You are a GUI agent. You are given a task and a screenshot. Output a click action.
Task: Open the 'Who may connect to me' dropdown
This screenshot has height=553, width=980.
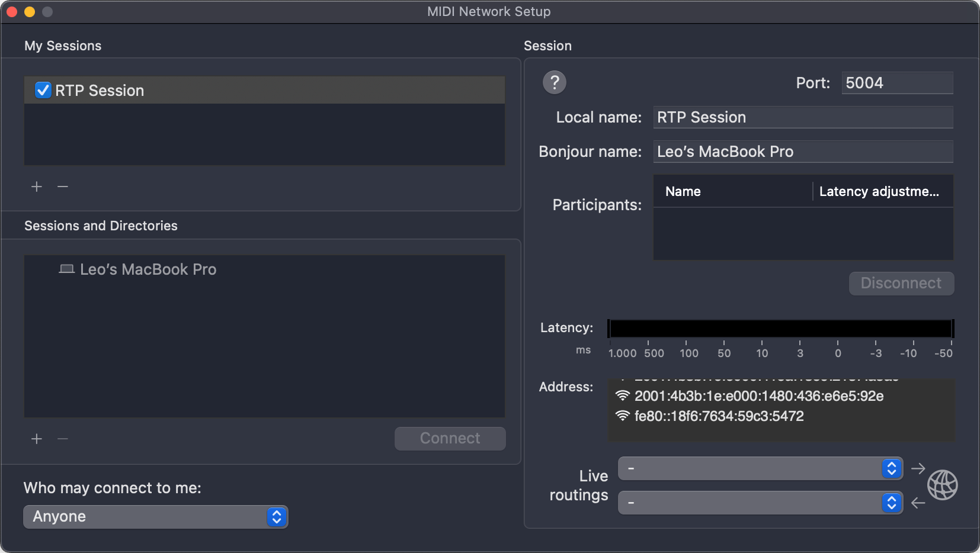click(x=156, y=517)
